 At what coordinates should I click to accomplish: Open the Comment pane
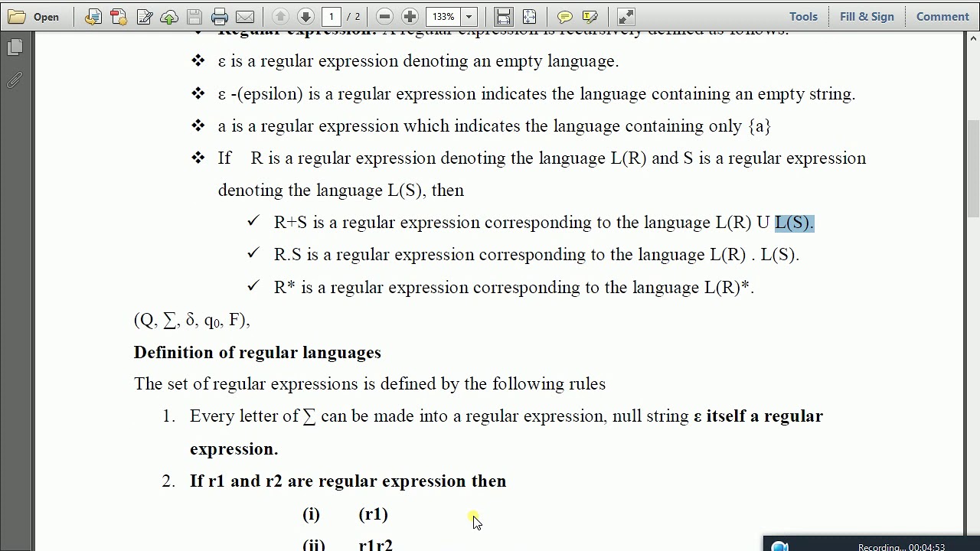(942, 16)
